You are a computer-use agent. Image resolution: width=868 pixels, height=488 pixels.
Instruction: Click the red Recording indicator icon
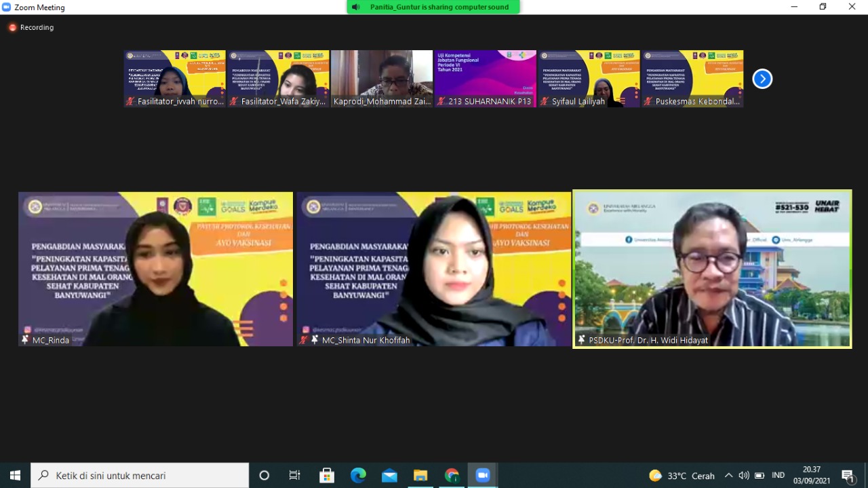pos(12,27)
